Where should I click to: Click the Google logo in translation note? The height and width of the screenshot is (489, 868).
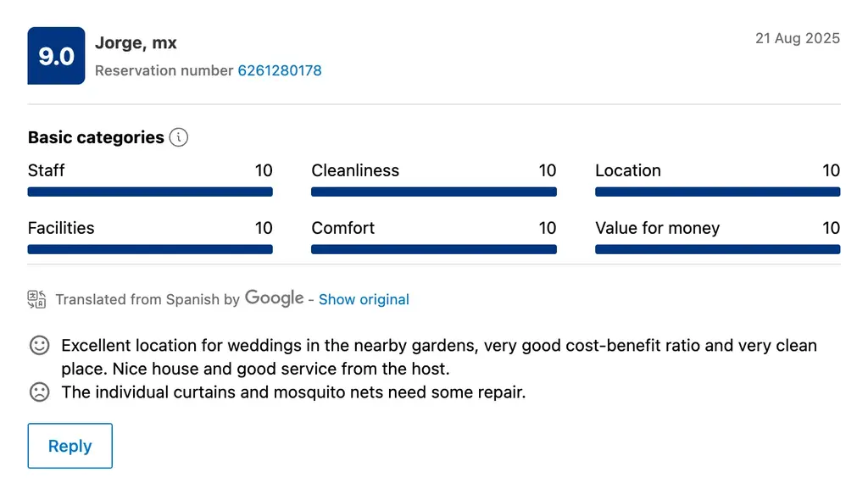pos(274,298)
